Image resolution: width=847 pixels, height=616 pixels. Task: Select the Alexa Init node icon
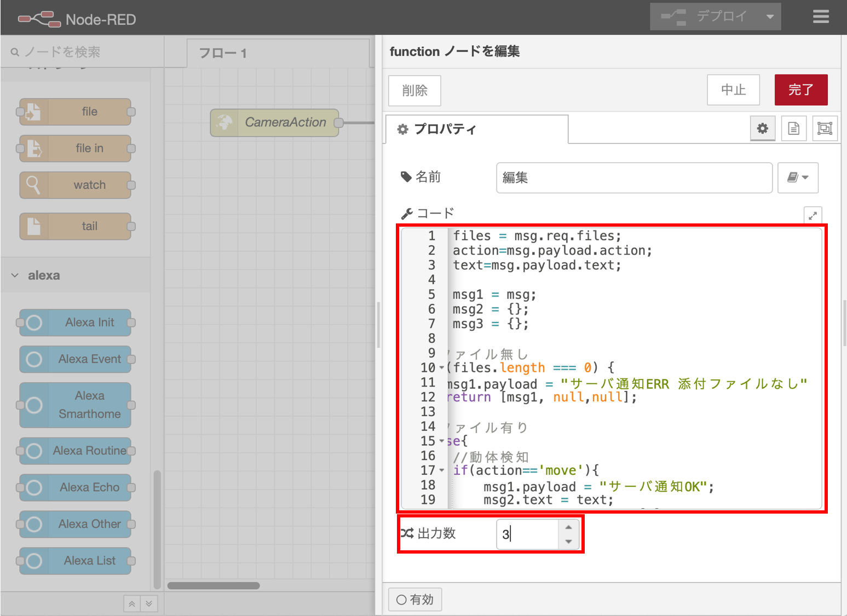click(34, 323)
